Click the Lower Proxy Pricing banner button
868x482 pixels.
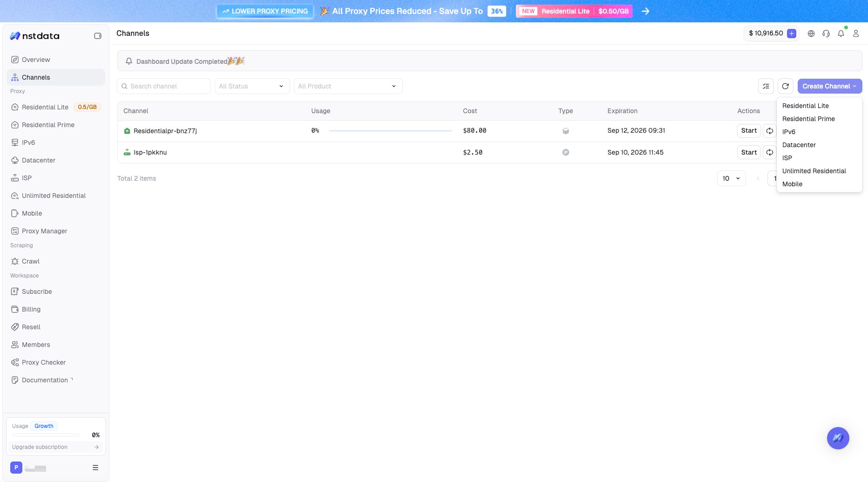tap(265, 11)
